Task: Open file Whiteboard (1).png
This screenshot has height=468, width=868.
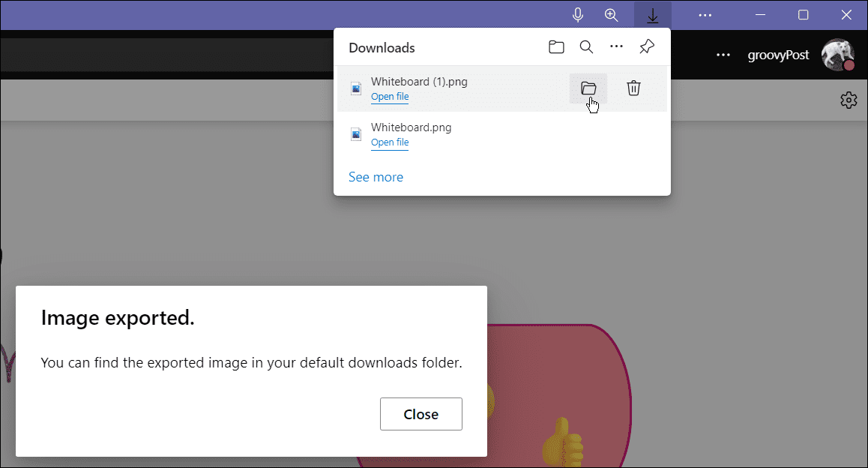Action: (389, 96)
